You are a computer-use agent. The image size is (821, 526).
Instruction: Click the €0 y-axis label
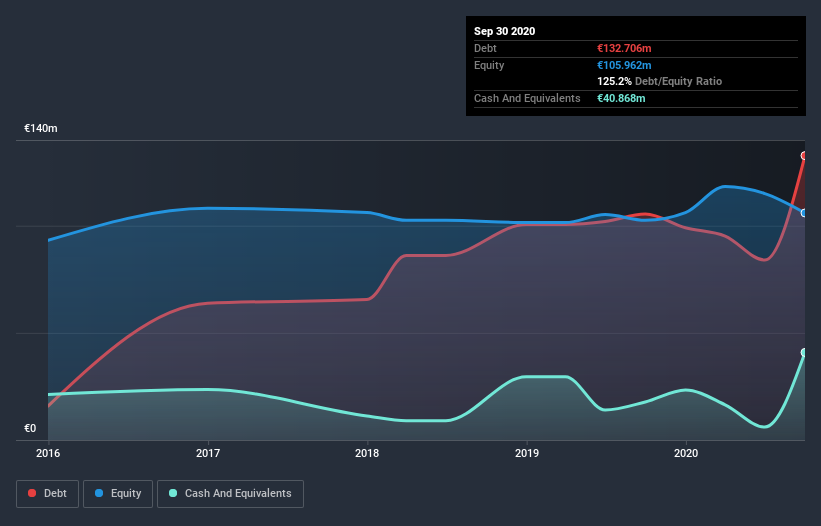pos(30,428)
